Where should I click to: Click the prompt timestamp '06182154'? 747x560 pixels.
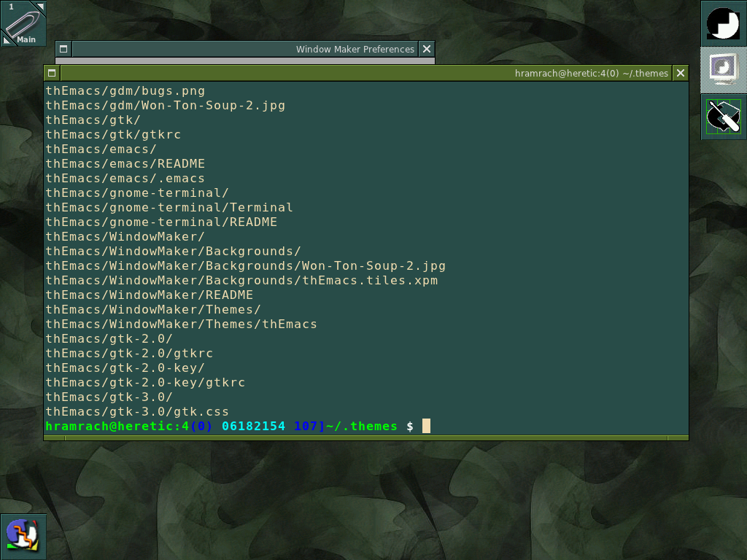[x=253, y=426]
